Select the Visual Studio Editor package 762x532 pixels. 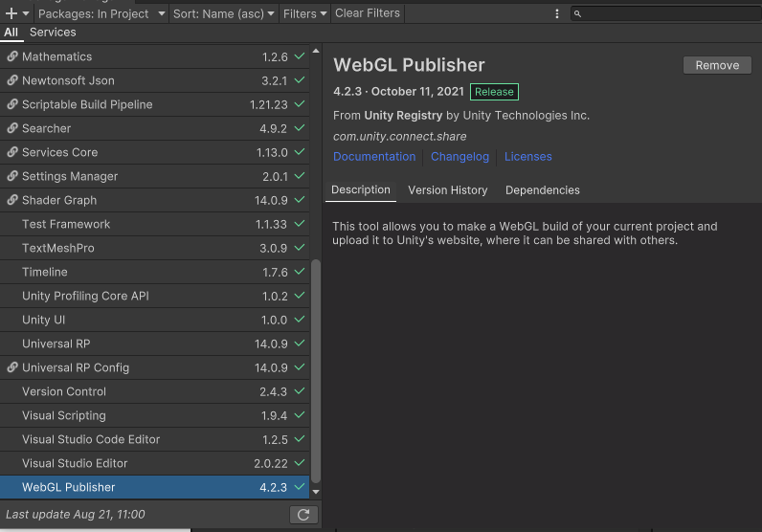click(154, 463)
